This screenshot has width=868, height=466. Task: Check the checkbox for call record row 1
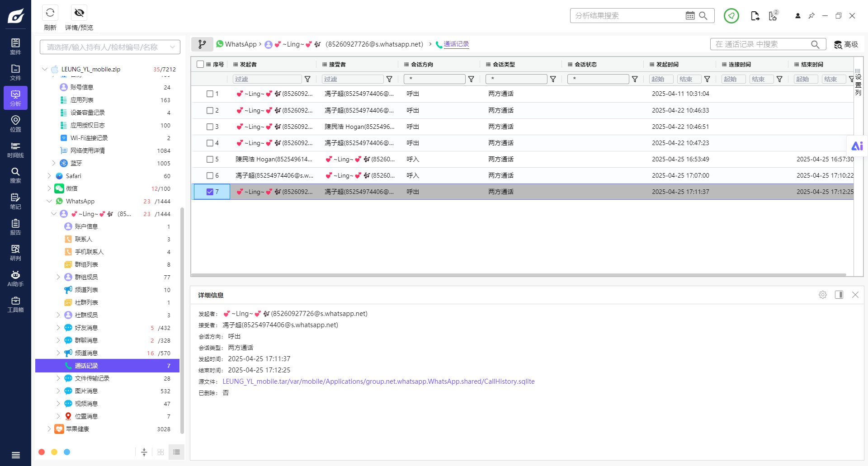[x=210, y=94]
